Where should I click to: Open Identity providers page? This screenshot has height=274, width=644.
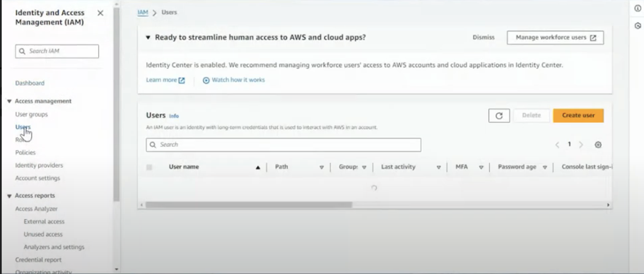[39, 165]
